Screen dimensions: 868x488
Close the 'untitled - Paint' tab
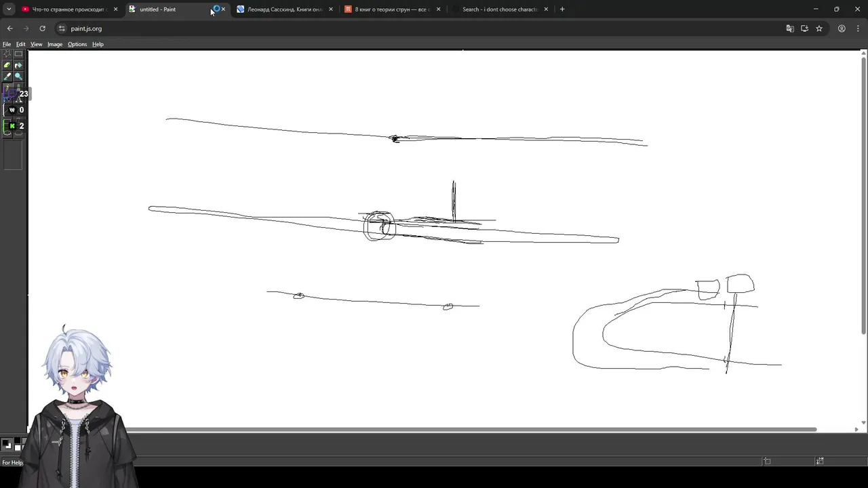223,9
